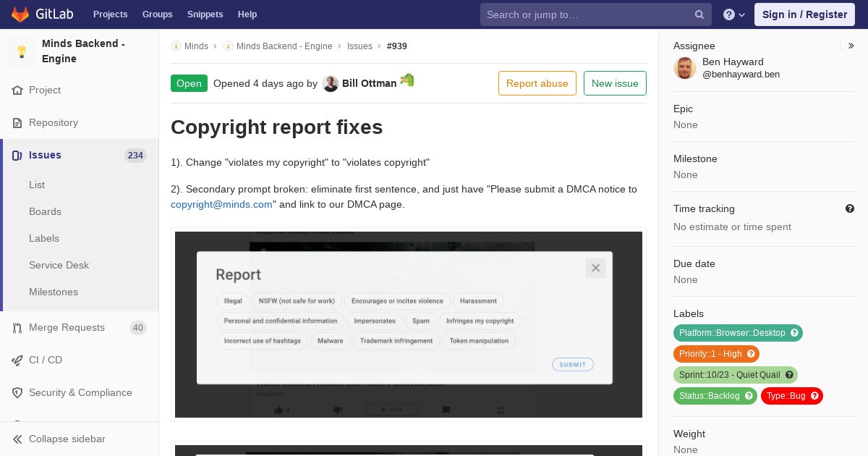Click the Minds breadcrumb icon
The image size is (868, 456).
(x=176, y=46)
